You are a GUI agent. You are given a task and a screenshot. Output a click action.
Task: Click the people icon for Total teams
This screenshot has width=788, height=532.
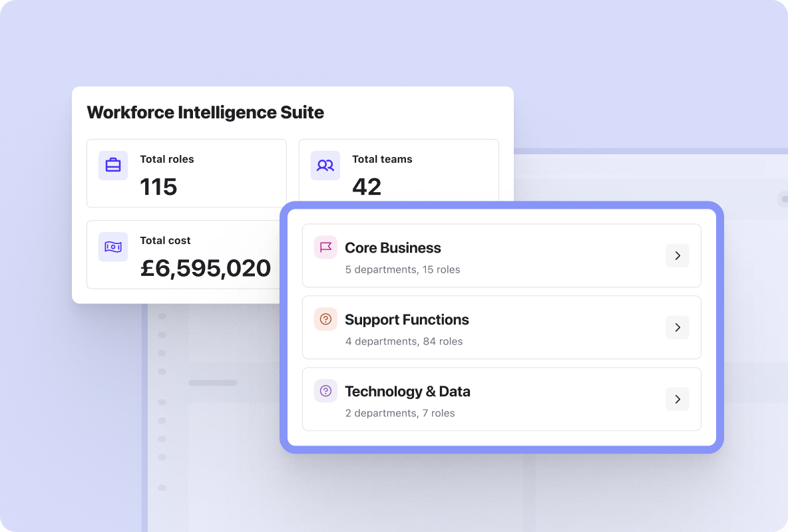click(325, 166)
